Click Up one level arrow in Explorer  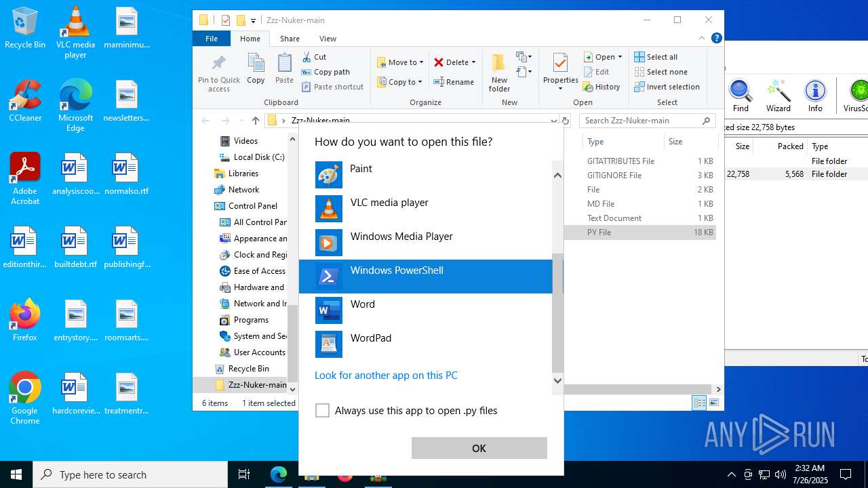point(255,121)
